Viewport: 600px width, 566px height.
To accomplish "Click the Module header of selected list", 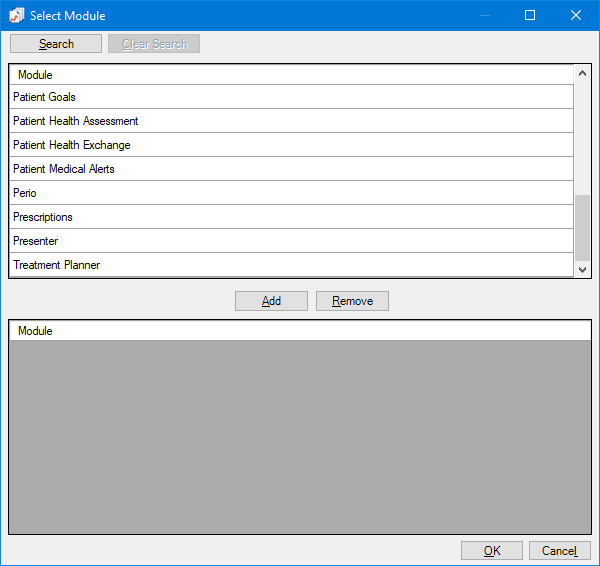I will point(35,331).
